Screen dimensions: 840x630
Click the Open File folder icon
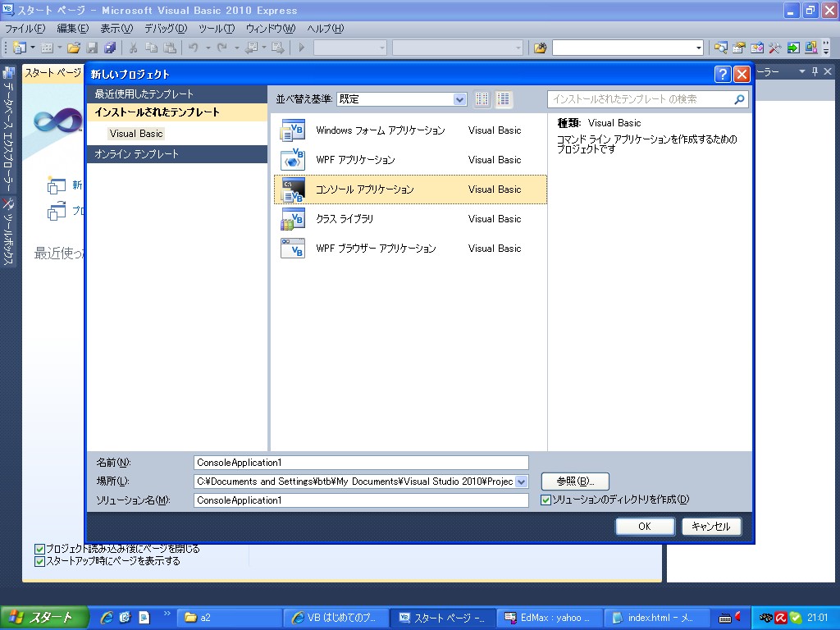pos(74,48)
